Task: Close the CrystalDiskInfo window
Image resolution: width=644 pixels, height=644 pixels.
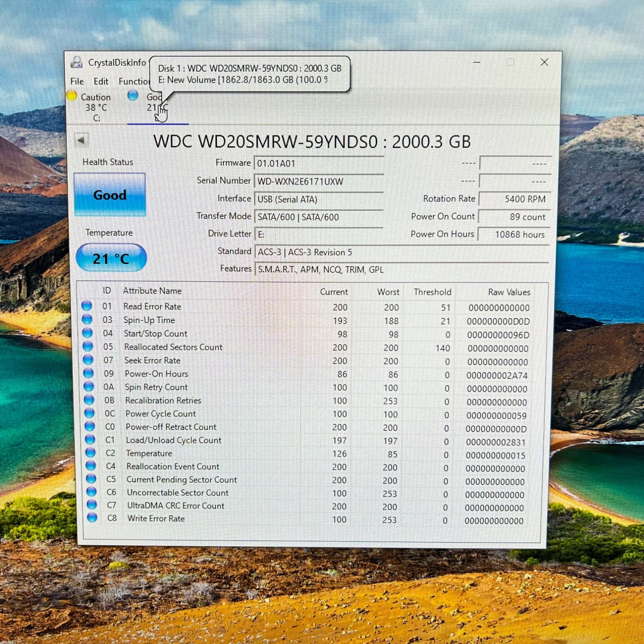Action: tap(544, 62)
